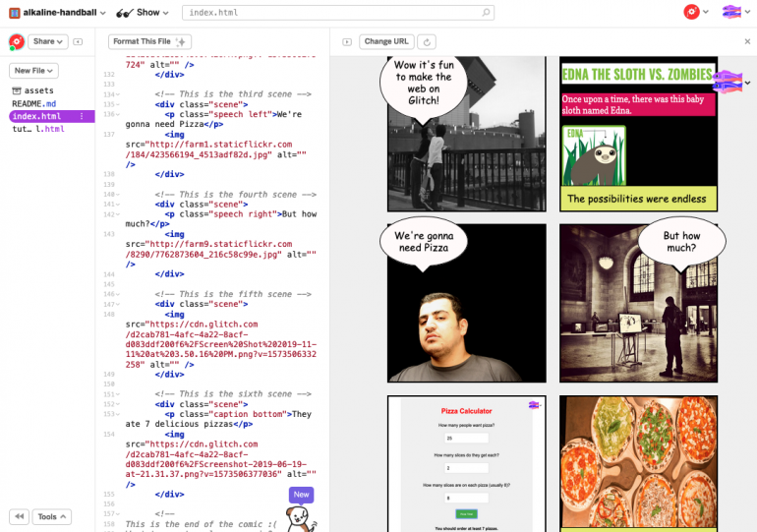
Task: Click the Glitch fish logo in header
Action: (x=731, y=12)
